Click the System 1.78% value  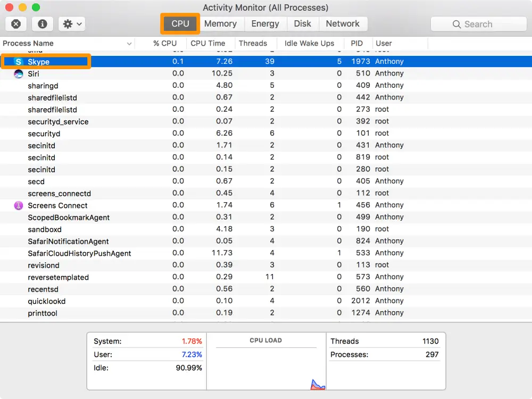[x=192, y=341]
